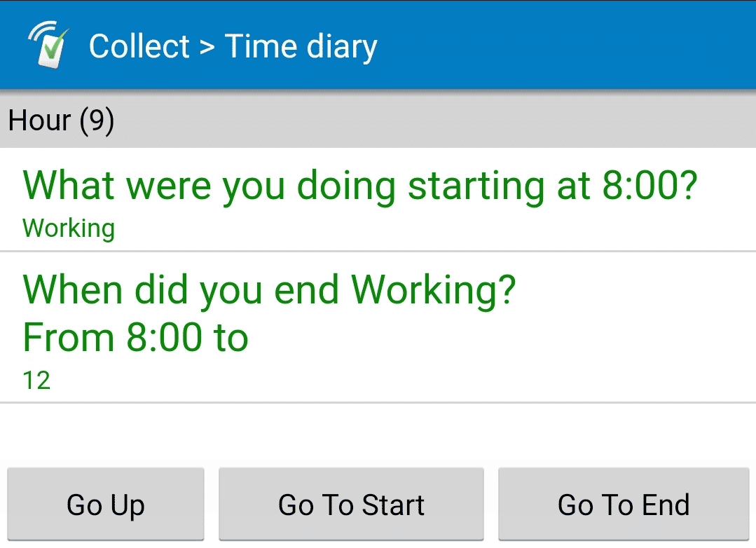Viewport: 756px width, 548px height.
Task: Click the 'From 8:00 to' line
Action: point(135,337)
